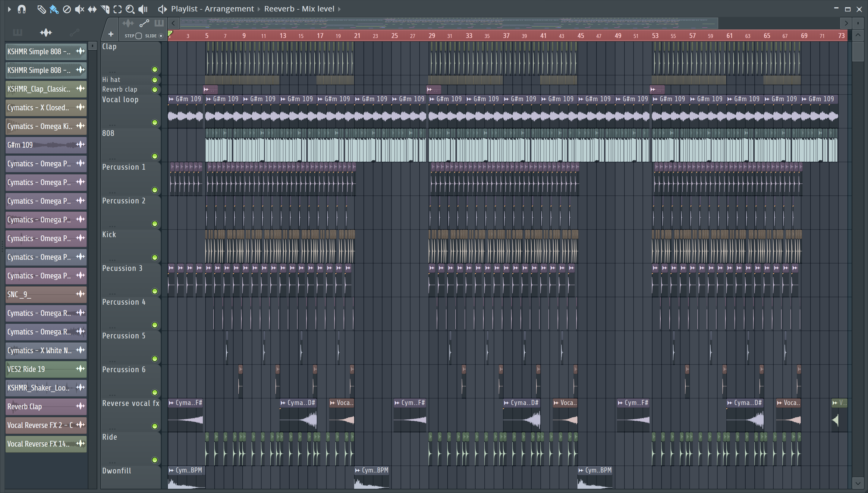Screen dimensions: 868x493
Task: Expand arrow after Playlist - Arrangement
Action: [259, 9]
